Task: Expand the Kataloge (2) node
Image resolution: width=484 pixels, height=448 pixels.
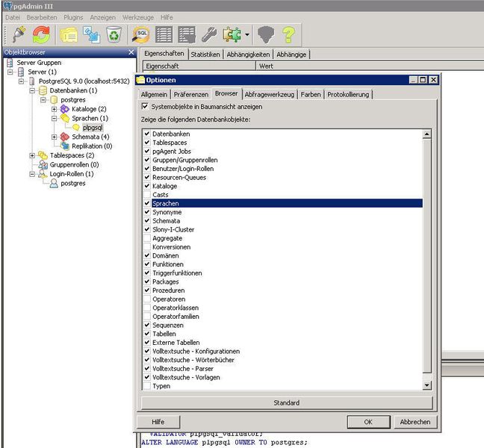Action: click(55, 109)
